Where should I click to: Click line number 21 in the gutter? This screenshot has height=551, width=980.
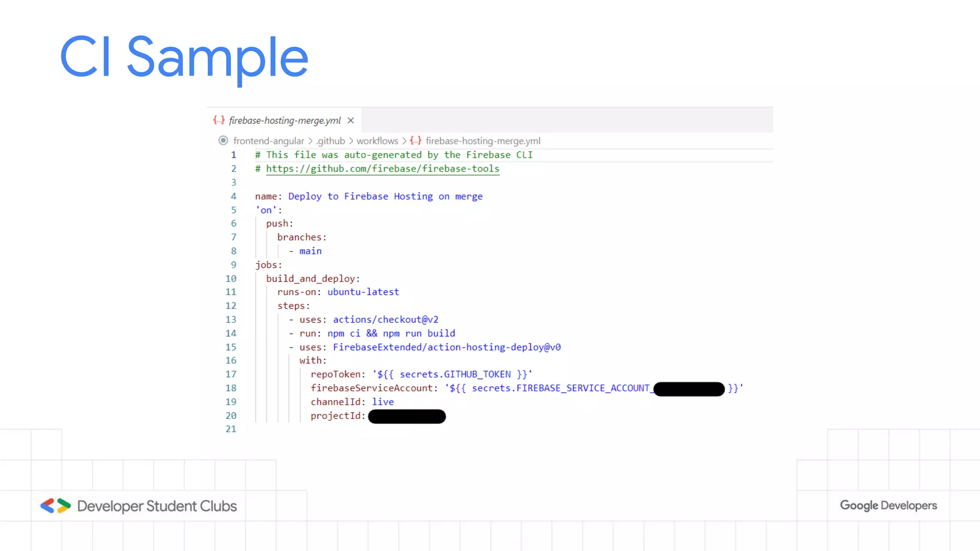231,429
